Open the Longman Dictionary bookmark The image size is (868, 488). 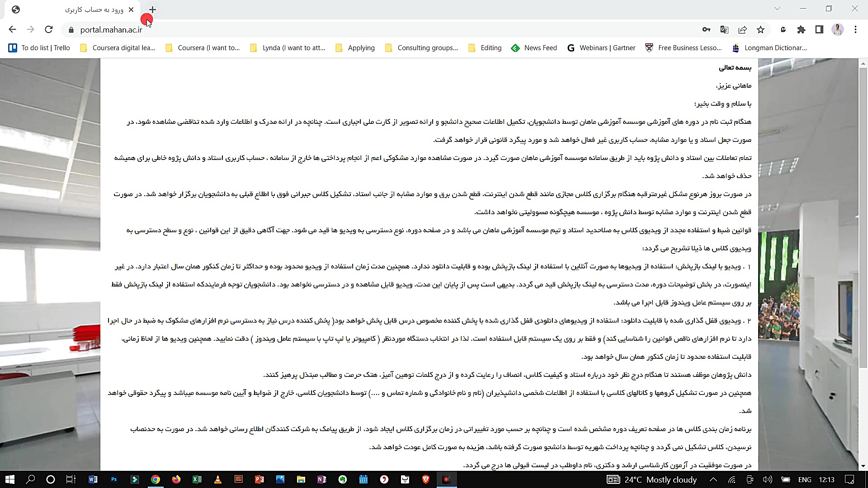pyautogui.click(x=776, y=47)
